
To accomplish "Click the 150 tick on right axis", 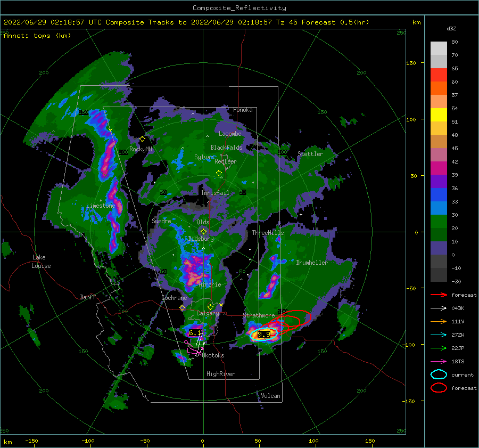I will 411,63.
